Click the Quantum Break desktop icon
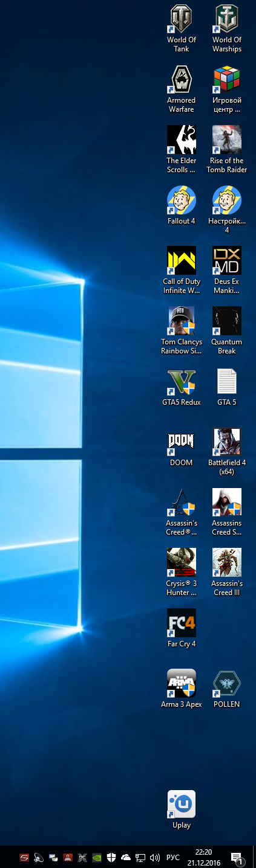Viewport: 256px width, 868px height. (227, 321)
